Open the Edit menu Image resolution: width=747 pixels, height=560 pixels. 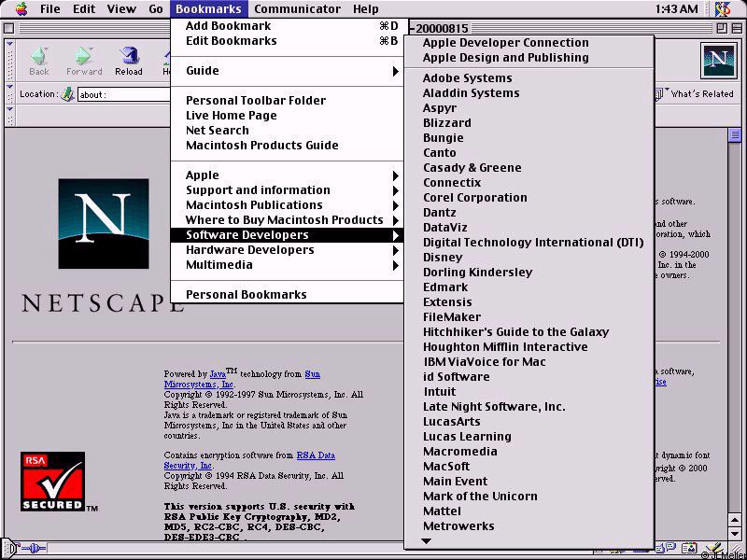coord(84,8)
